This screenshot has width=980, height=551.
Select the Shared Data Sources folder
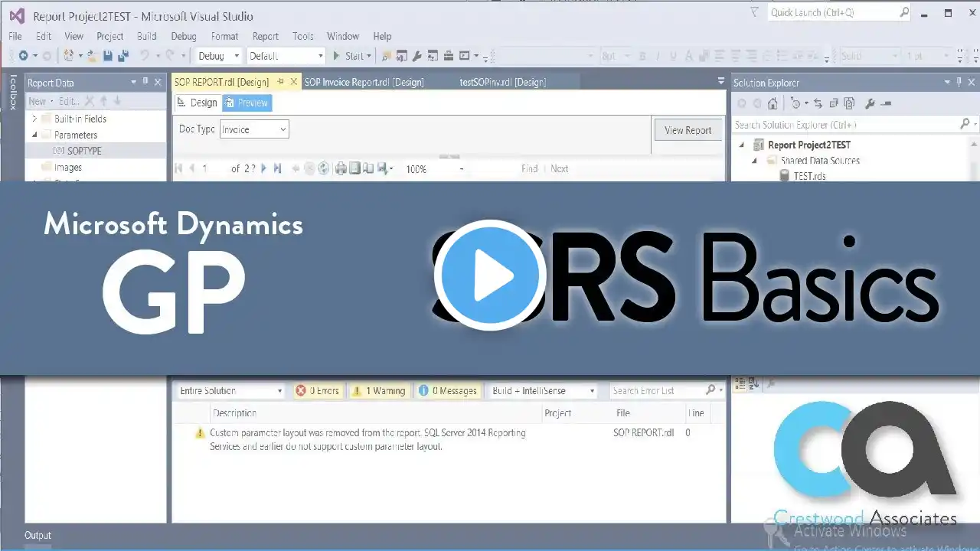(x=820, y=161)
